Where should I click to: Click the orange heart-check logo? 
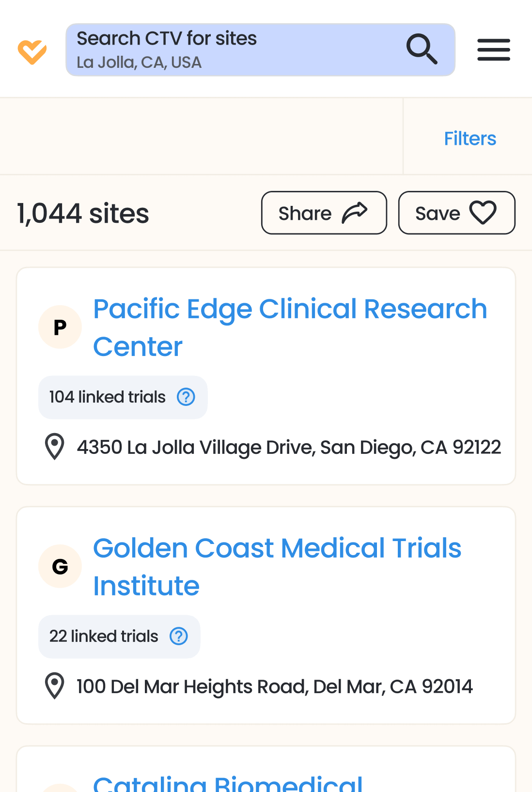(x=32, y=51)
